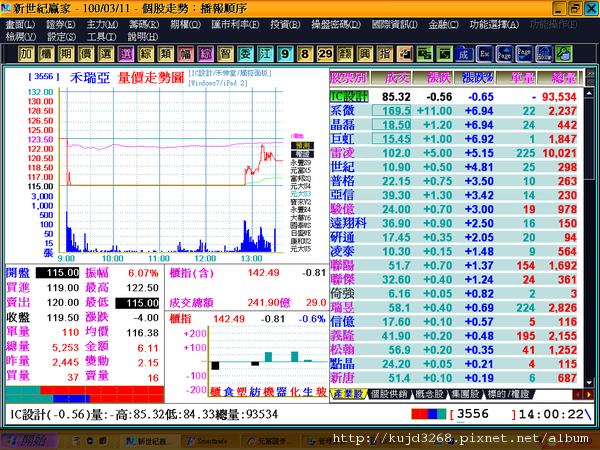Sort by the 總量 column header

point(561,78)
